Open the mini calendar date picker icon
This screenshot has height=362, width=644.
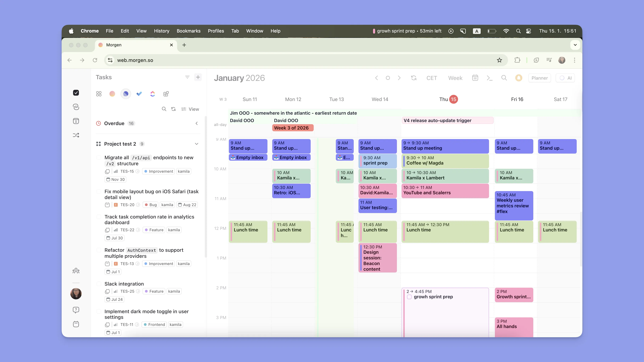[x=475, y=78]
